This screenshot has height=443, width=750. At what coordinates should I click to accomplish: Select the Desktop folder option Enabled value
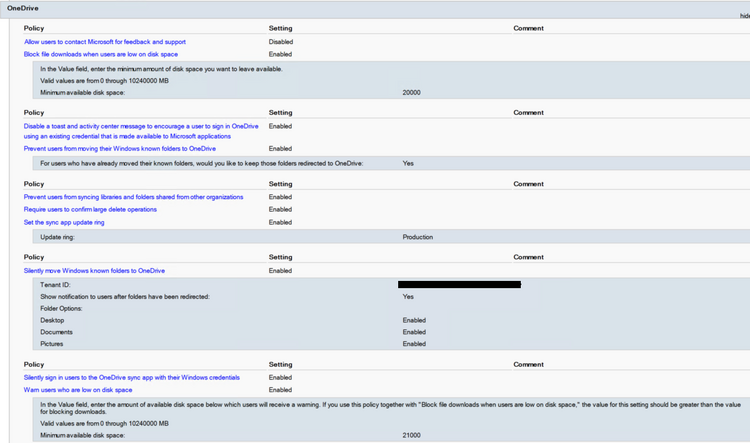click(x=414, y=320)
